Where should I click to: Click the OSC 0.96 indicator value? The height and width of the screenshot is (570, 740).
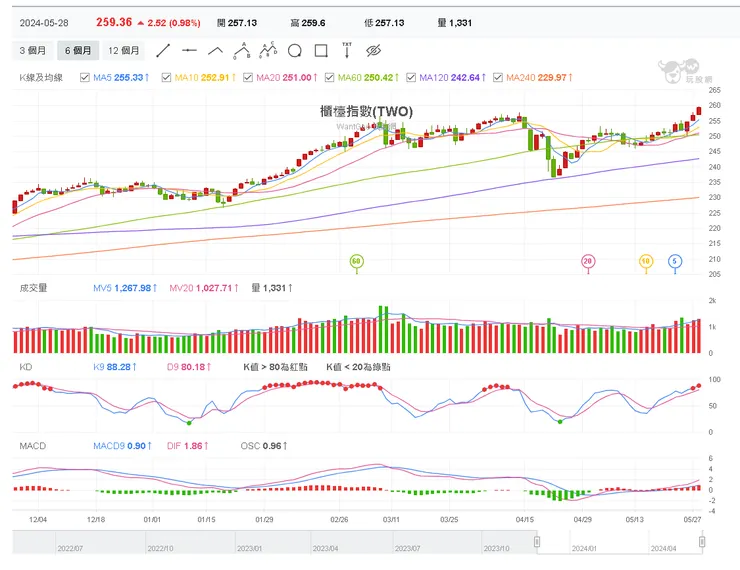(264, 446)
